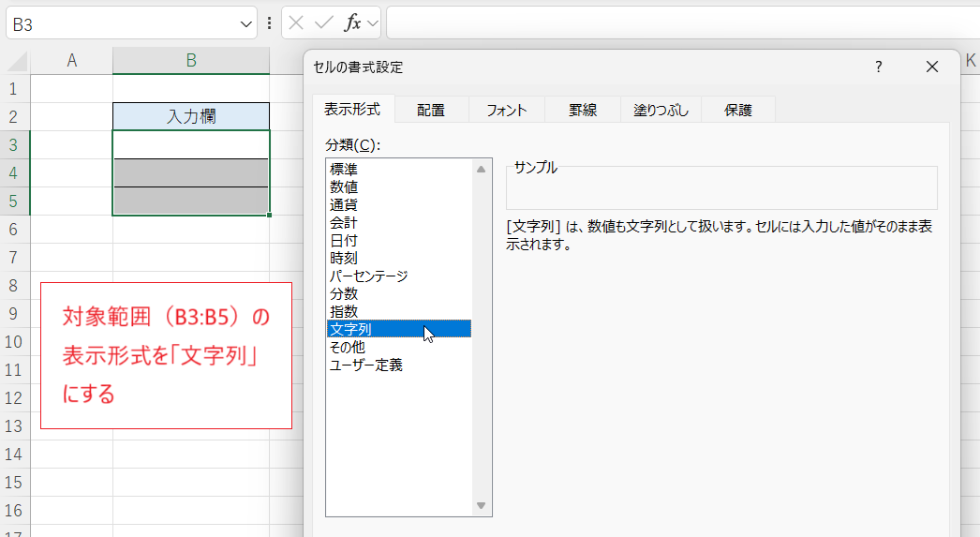
Task: Select column B header
Action: (191, 61)
